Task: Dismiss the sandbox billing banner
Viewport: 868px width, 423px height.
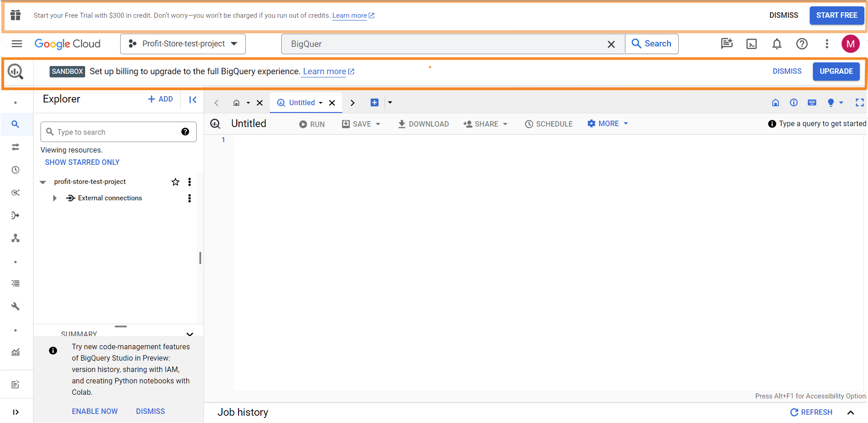Action: coord(787,71)
